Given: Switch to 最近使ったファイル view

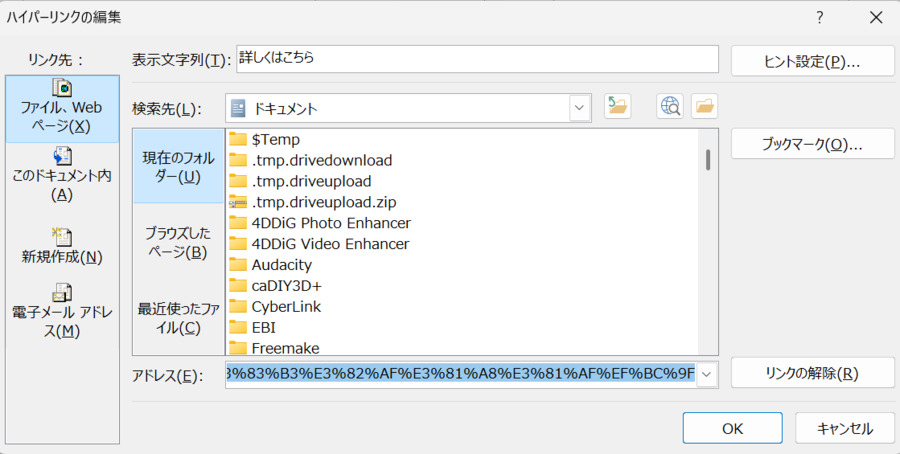Looking at the screenshot, I should [x=179, y=318].
